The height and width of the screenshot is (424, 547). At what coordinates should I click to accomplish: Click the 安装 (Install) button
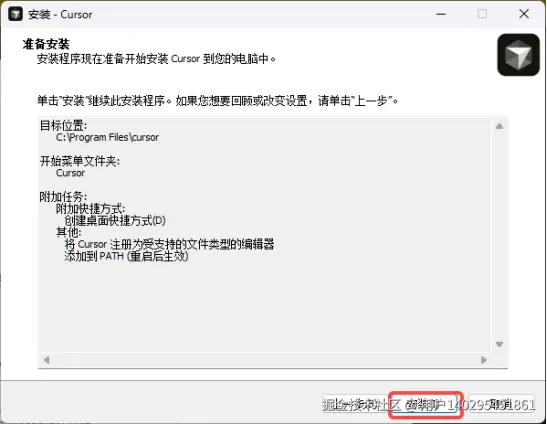coord(425,405)
